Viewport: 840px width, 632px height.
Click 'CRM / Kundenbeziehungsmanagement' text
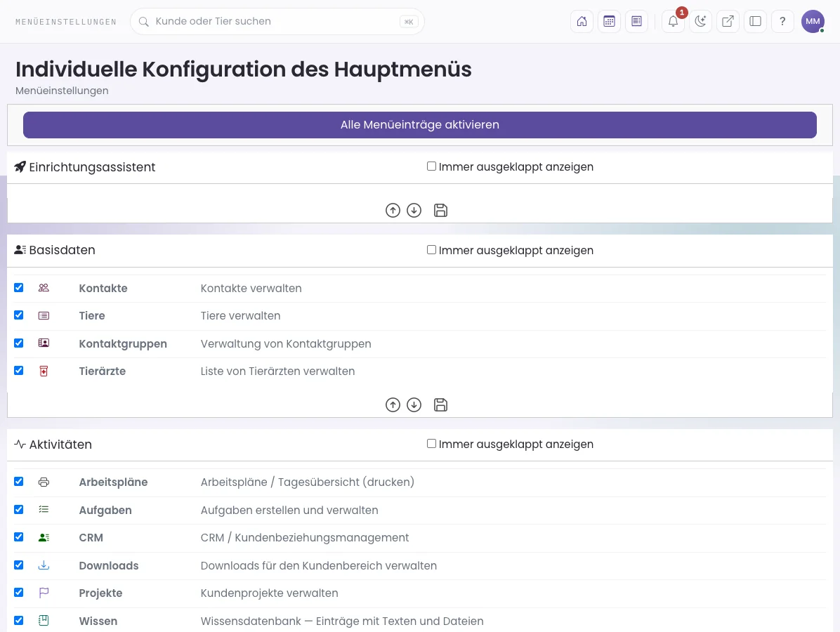pos(304,538)
